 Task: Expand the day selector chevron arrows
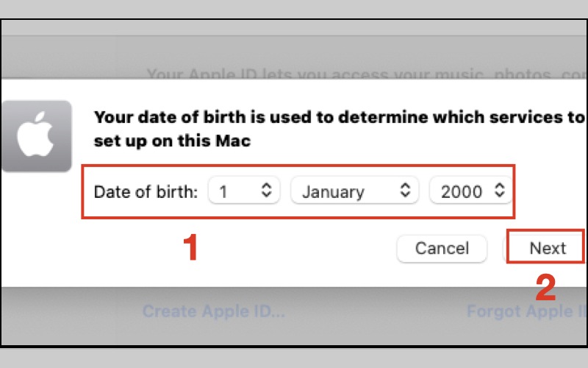267,191
